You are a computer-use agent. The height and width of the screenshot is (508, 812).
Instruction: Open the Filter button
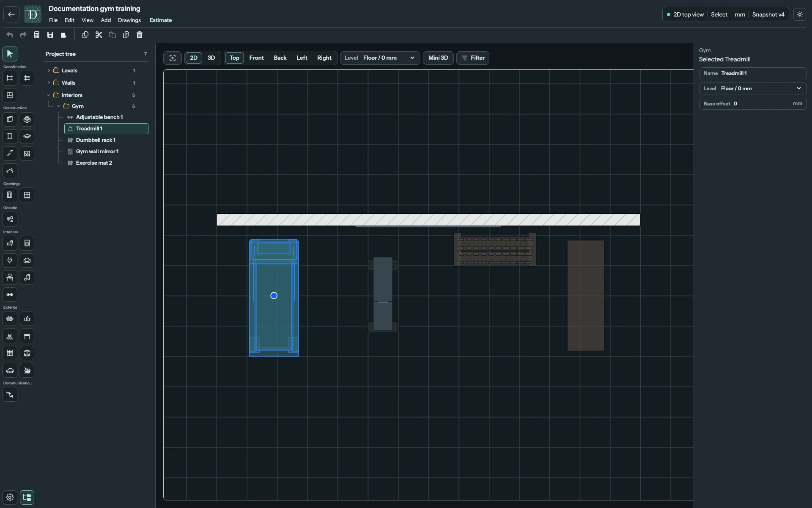[473, 58]
